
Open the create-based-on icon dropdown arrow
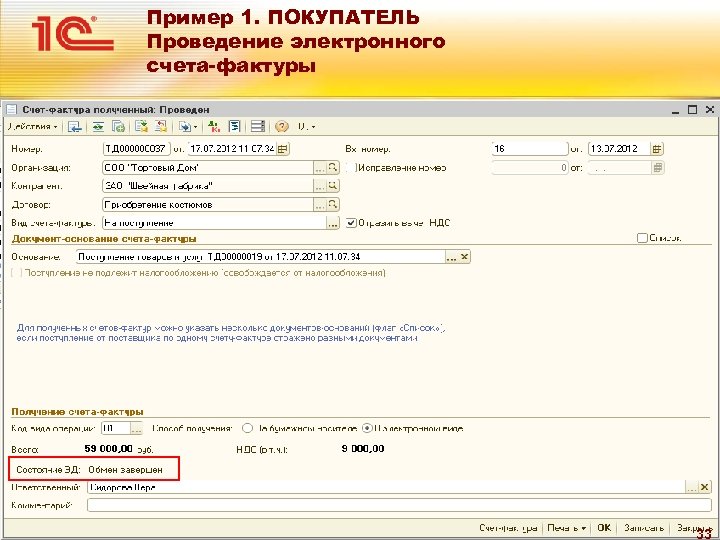click(195, 127)
